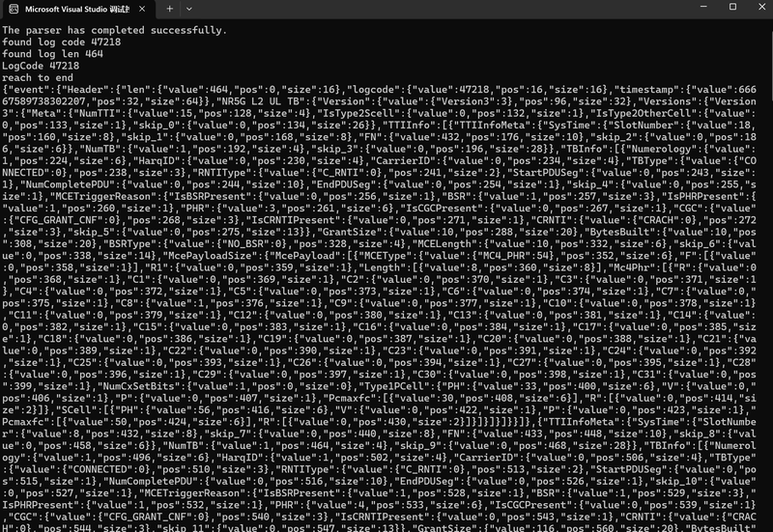Screen dimensions: 773x532
Task: Minimize the terminal window
Action: coord(703,7)
